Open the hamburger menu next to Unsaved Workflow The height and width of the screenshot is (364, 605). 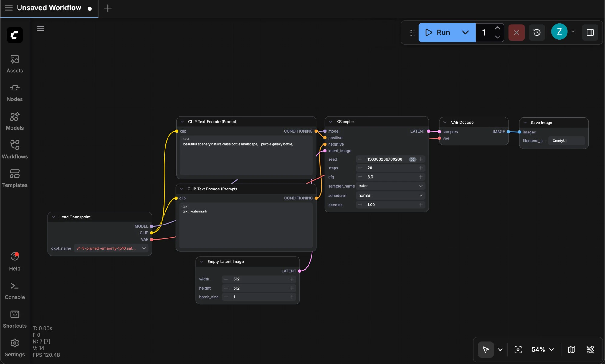tap(8, 8)
